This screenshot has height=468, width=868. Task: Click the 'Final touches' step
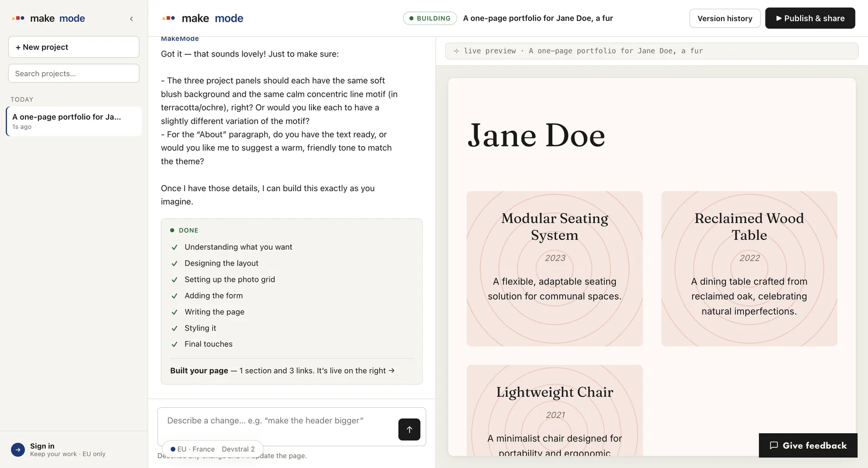(208, 344)
